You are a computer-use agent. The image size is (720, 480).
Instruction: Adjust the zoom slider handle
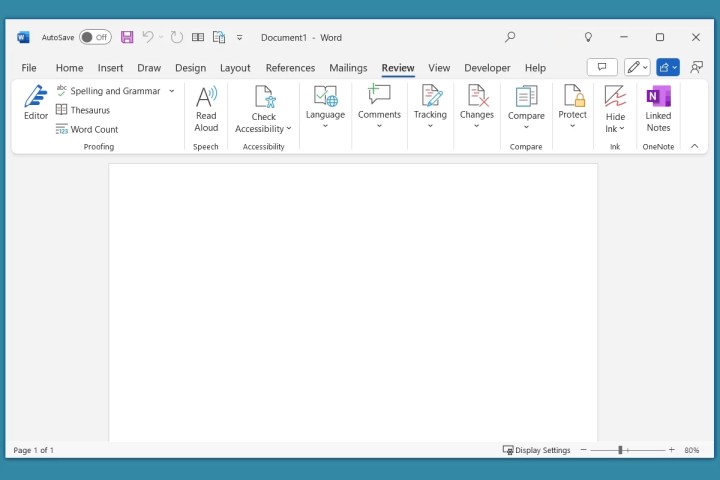click(620, 450)
